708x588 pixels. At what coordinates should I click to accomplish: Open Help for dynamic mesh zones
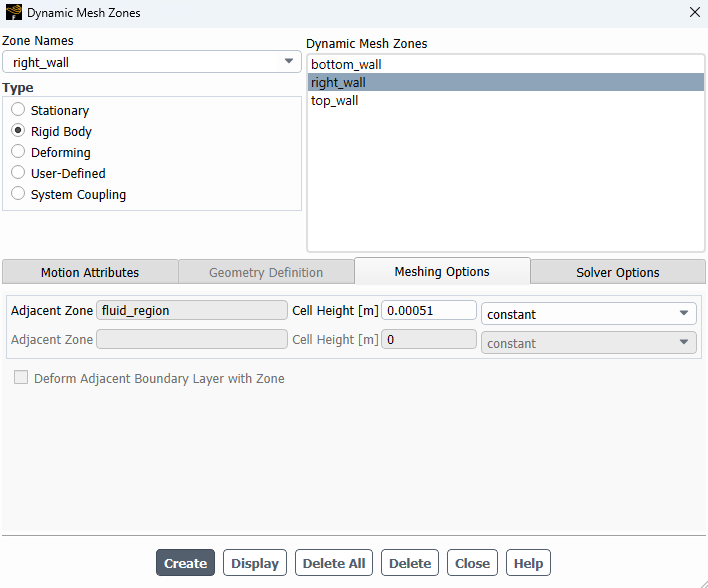pyautogui.click(x=528, y=563)
